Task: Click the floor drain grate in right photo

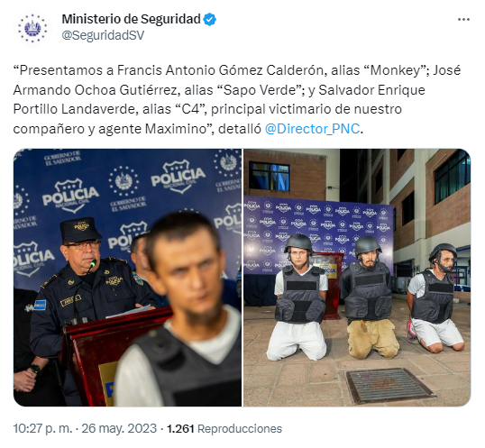Action: pos(389,386)
